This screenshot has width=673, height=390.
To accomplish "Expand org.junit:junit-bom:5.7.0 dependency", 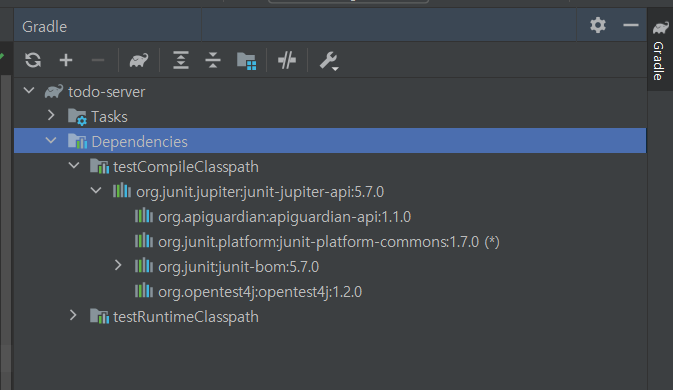I will pos(118,265).
